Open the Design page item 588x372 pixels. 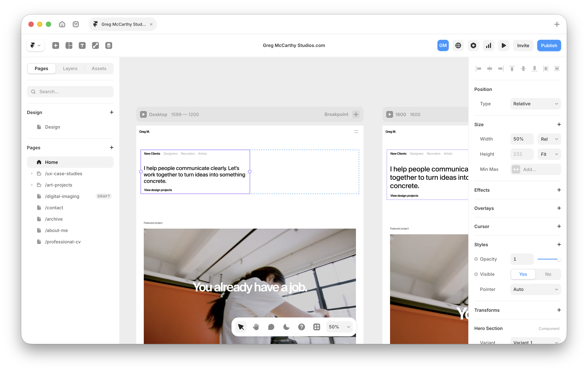coord(70,127)
